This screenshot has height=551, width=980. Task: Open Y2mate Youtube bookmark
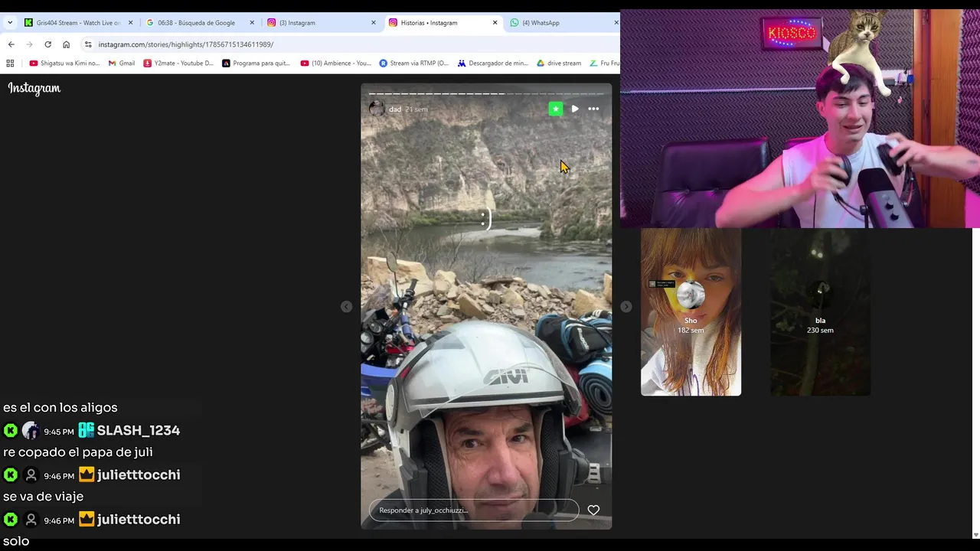pos(178,64)
